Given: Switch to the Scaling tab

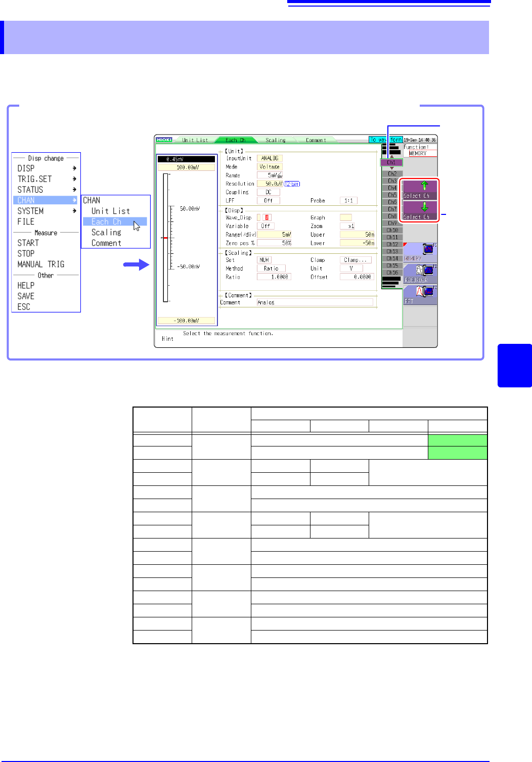Looking at the screenshot, I should (276, 140).
